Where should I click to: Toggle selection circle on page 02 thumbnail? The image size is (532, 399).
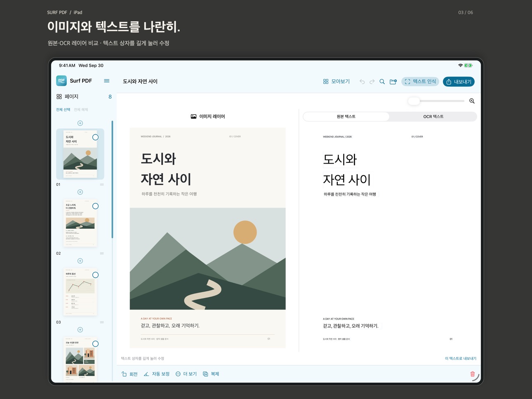point(96,206)
